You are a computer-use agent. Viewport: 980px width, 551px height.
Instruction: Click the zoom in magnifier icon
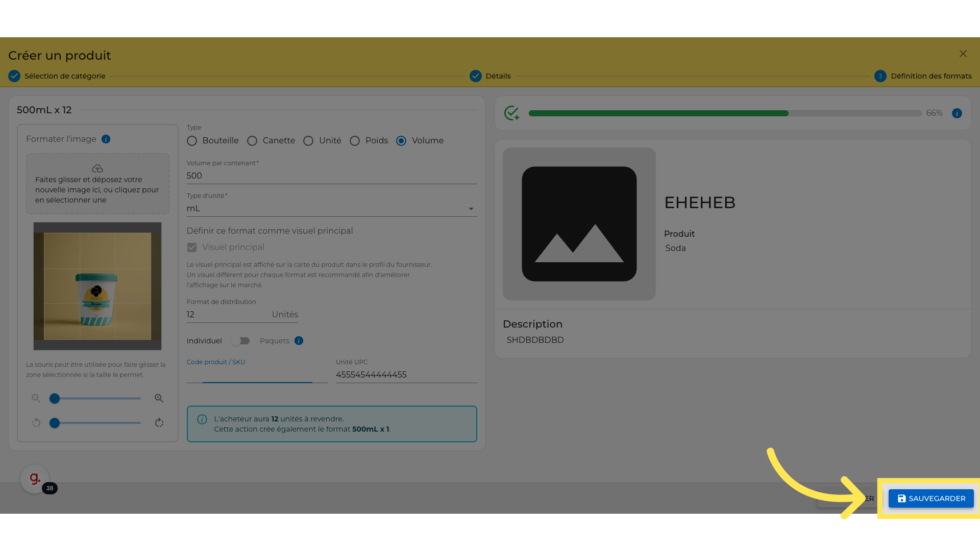(x=159, y=398)
